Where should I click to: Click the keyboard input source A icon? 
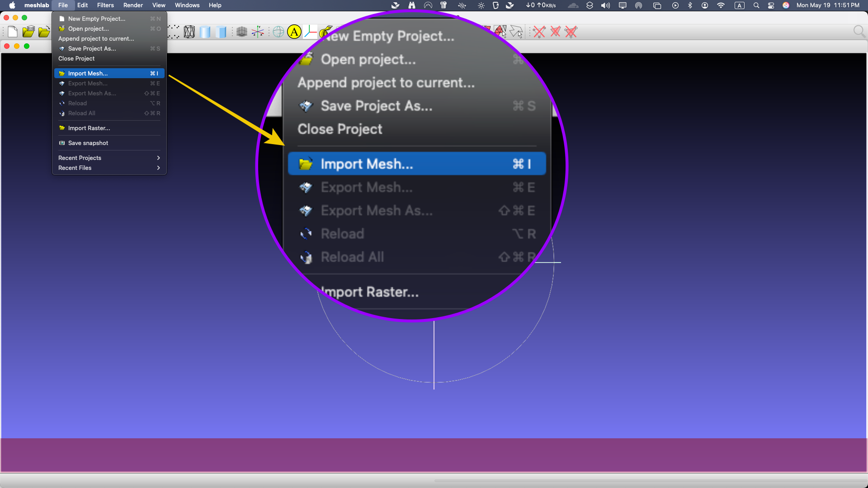[x=740, y=5]
